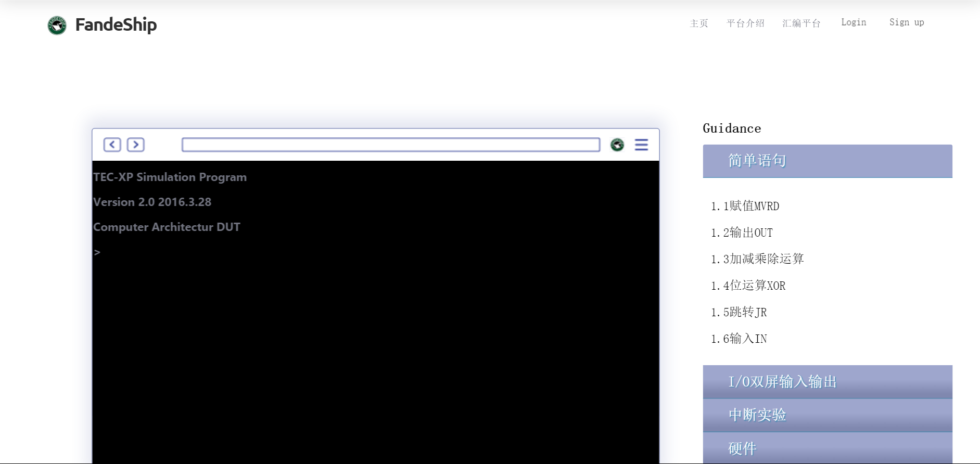Expand the I/O双屏输入输出 section
Screen dimensions: 980x464
pos(827,382)
